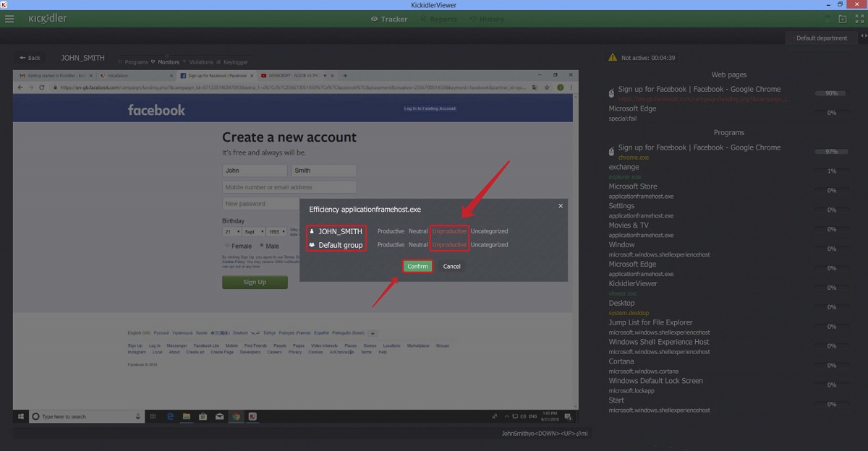Image resolution: width=868 pixels, height=451 pixels.
Task: Set Default group efficiency to Neutral
Action: pos(418,245)
